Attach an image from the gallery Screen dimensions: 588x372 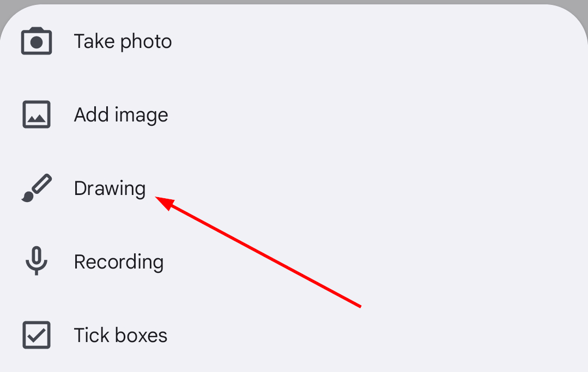(121, 115)
